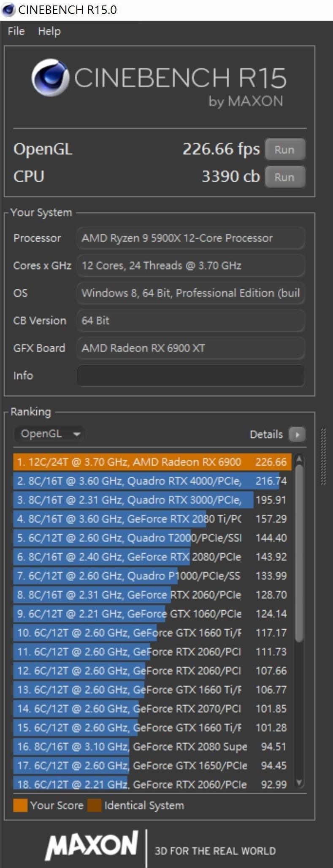Select ranking row 2 Quadro RTX 4000
Image resolution: width=333 pixels, height=868 pixels.
152,481
